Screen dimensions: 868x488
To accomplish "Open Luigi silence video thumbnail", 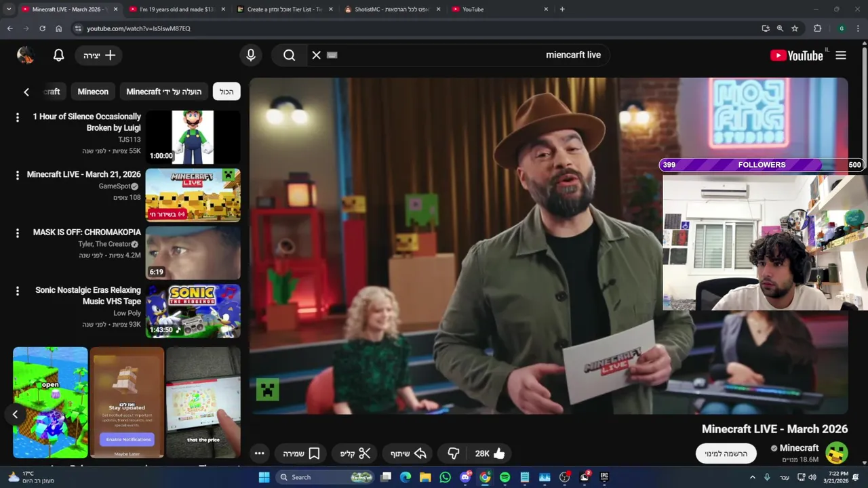I will (x=193, y=137).
